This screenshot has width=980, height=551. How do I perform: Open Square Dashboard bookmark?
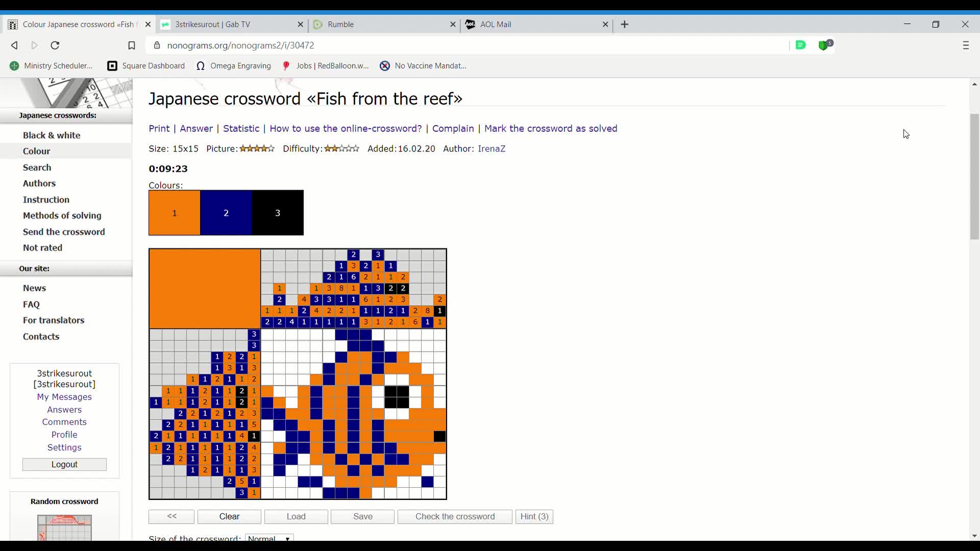point(146,66)
